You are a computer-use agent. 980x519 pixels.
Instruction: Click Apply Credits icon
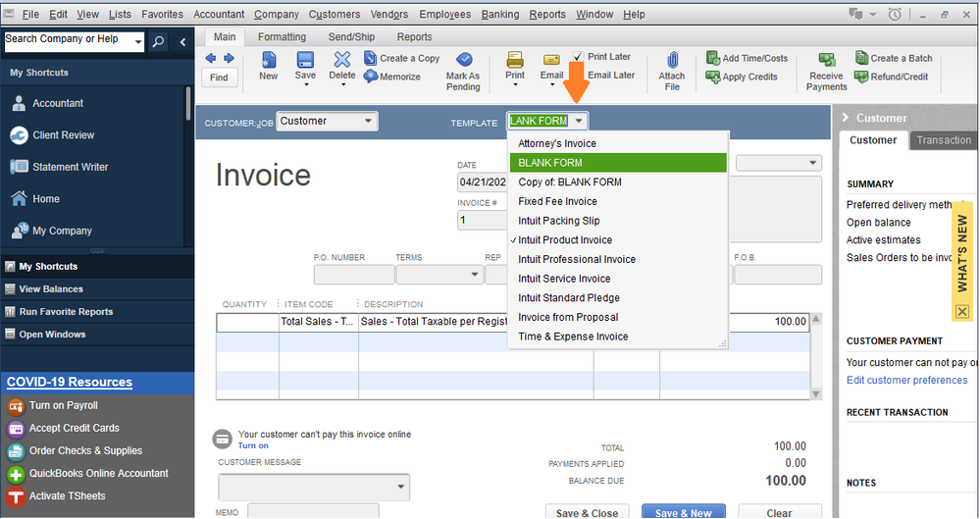coord(713,77)
